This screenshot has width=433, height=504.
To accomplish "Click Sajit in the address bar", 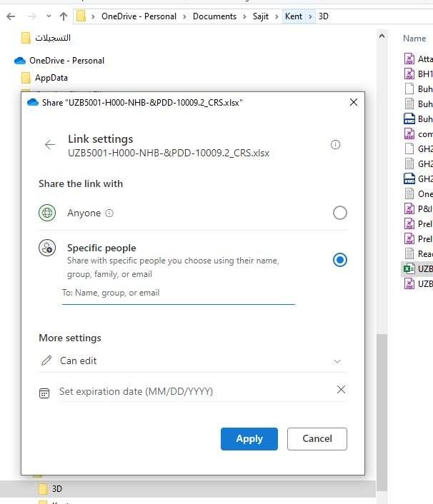I will (x=261, y=16).
